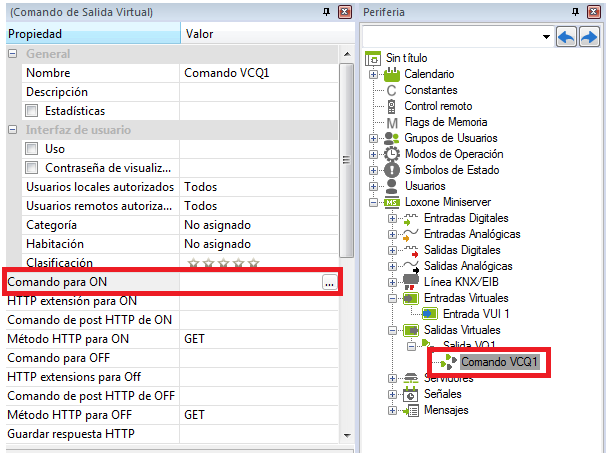This screenshot has width=606, height=454.
Task: Click the Habitación value No asignado
Action: click(x=259, y=244)
